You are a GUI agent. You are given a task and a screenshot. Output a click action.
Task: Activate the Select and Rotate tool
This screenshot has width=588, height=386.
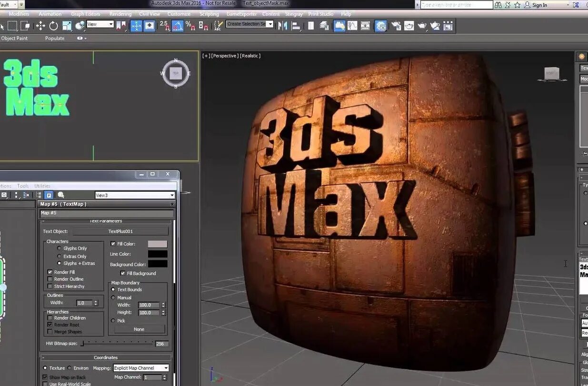(53, 26)
